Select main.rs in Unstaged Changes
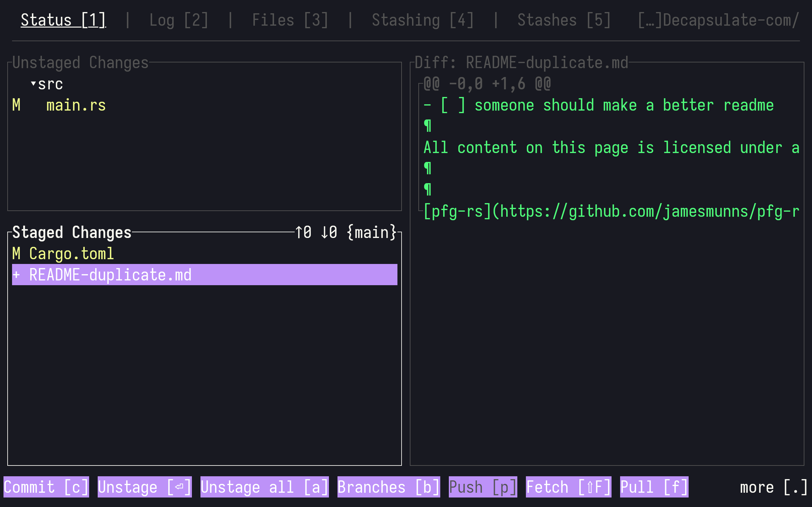The width and height of the screenshot is (812, 507). [x=76, y=105]
